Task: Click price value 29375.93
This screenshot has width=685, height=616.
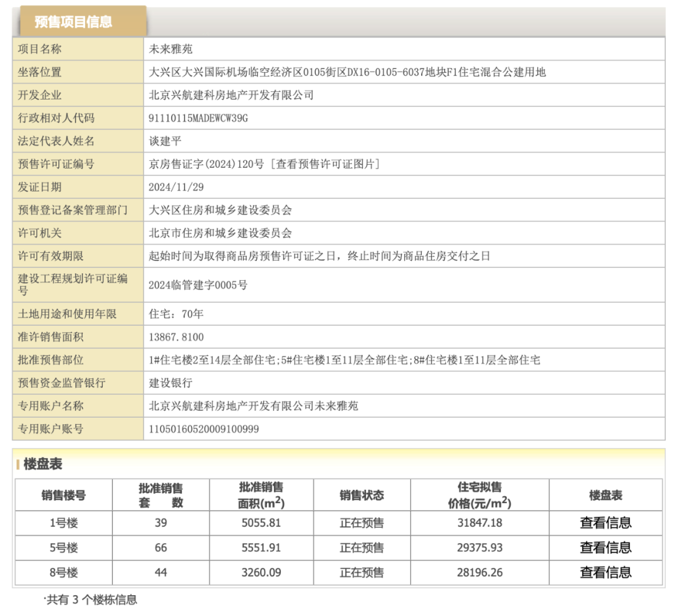Action: (480, 548)
